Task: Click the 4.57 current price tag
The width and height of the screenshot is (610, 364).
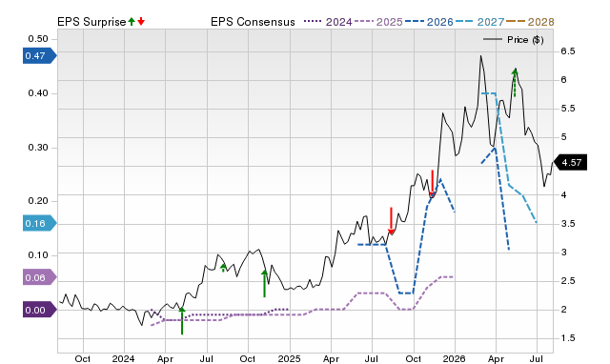Action: coord(570,163)
